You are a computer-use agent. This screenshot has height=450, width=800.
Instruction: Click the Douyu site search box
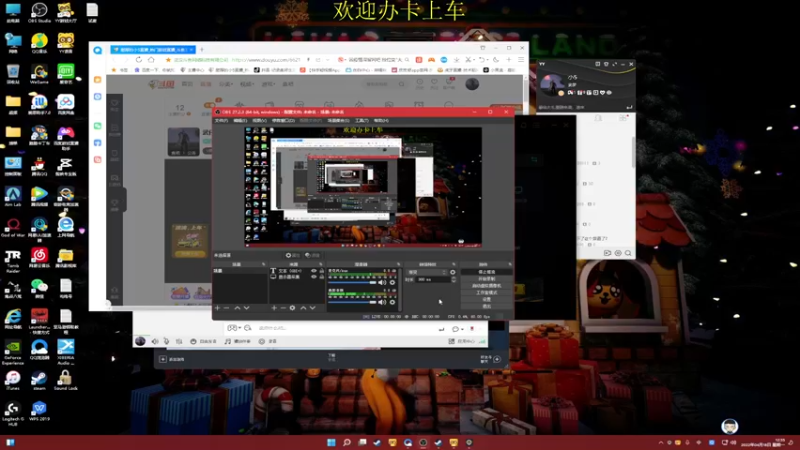coord(385,84)
